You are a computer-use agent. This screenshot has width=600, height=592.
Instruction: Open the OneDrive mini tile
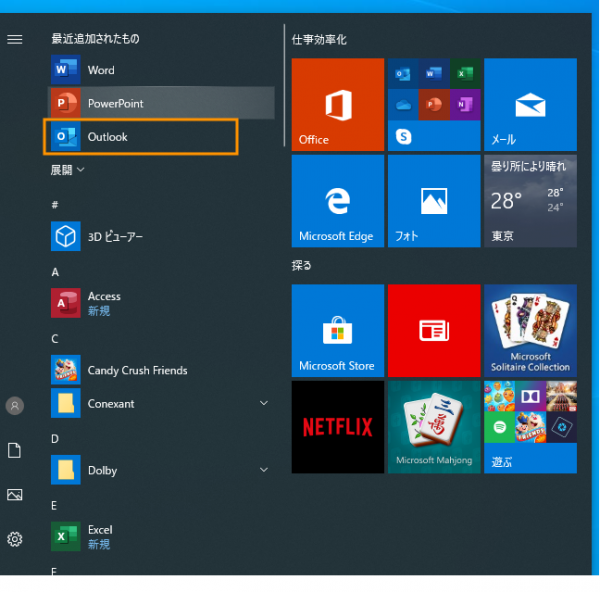click(x=403, y=104)
